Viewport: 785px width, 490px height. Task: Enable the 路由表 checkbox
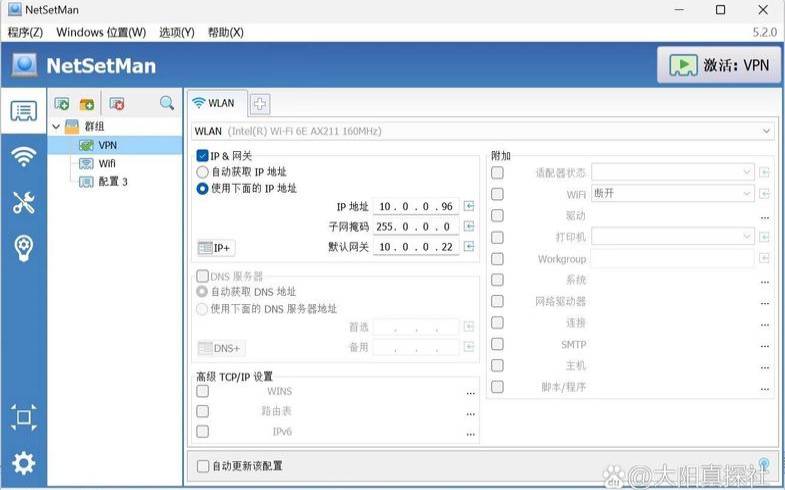(x=202, y=411)
